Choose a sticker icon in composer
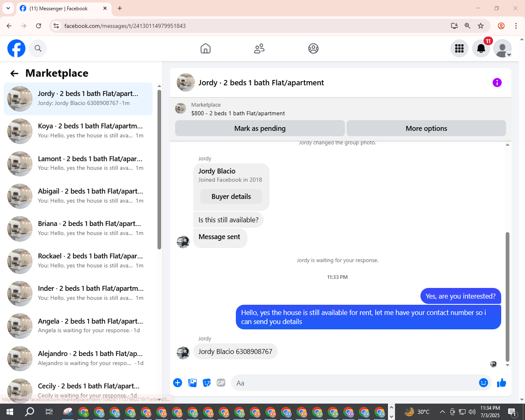 207,383
